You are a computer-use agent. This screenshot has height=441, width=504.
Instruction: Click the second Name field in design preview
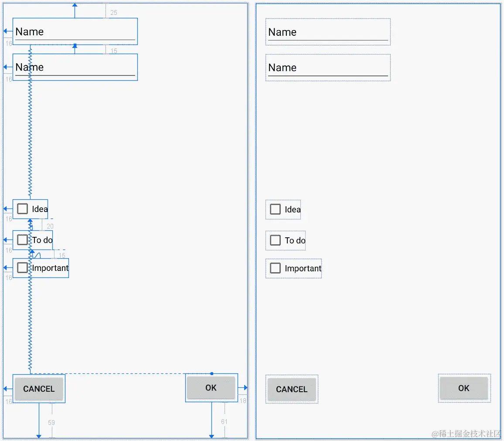point(328,68)
